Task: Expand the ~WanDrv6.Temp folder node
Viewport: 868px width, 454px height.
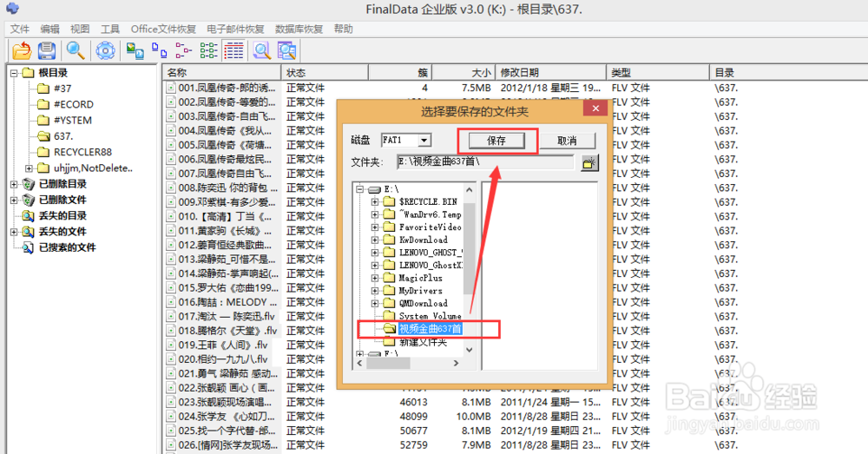Action: point(375,214)
